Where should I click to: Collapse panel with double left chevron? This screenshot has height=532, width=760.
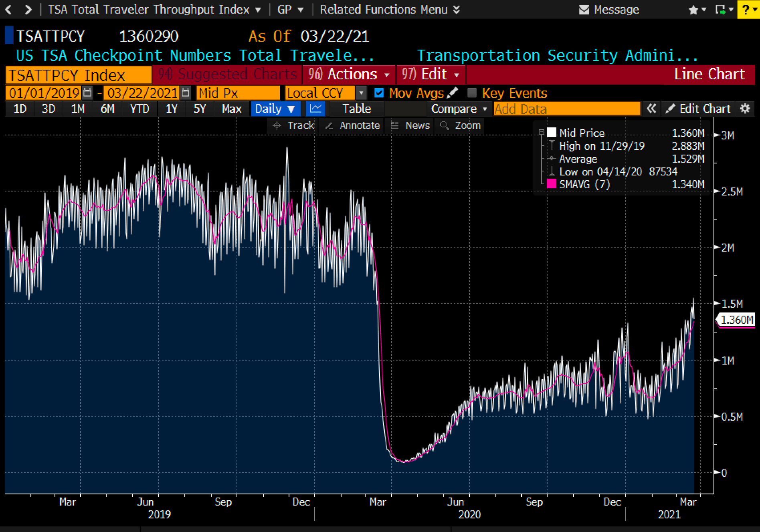click(x=651, y=109)
